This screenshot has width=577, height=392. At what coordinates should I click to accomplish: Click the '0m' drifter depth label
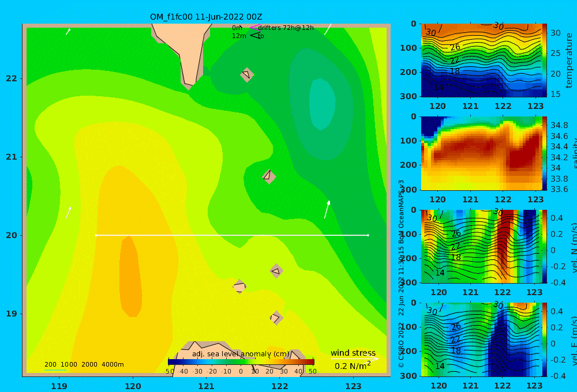point(237,28)
